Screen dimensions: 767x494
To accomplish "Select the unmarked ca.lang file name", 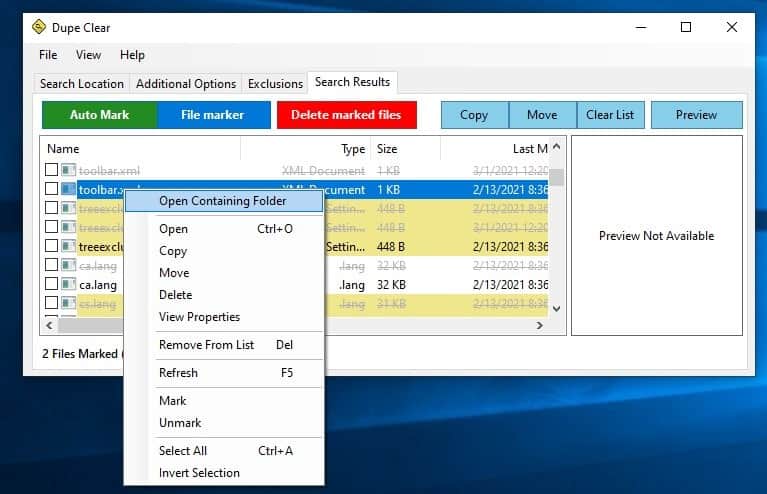I will (x=98, y=285).
